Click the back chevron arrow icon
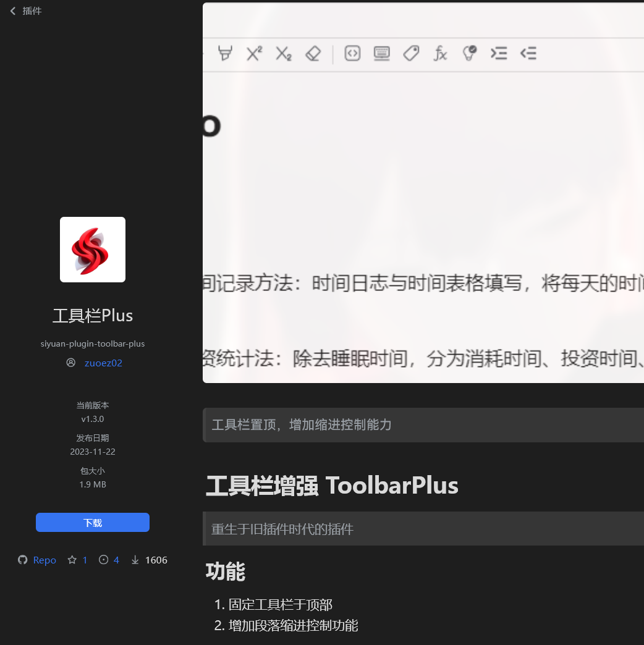The width and height of the screenshot is (644, 645). (13, 11)
